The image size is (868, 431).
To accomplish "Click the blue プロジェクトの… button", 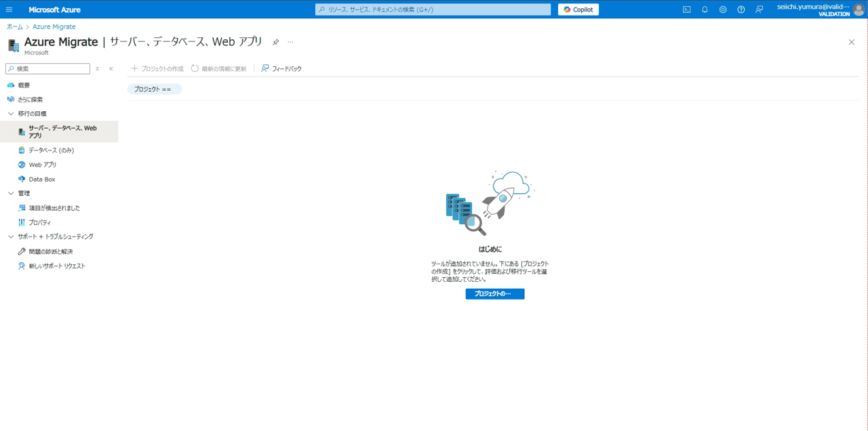I will click(494, 294).
